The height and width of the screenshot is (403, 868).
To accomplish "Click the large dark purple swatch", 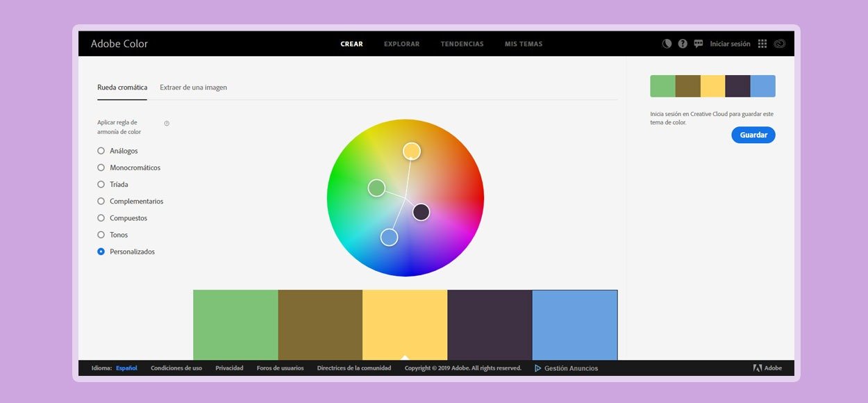I will tap(490, 324).
